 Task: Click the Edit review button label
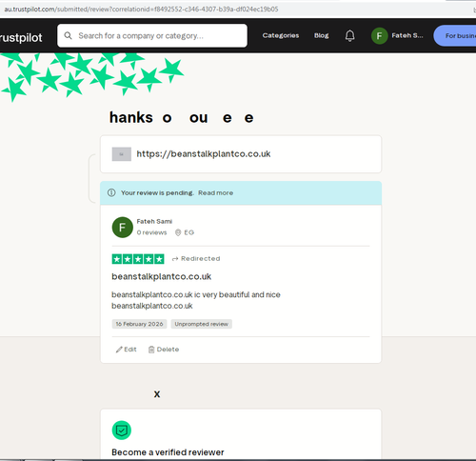point(130,350)
